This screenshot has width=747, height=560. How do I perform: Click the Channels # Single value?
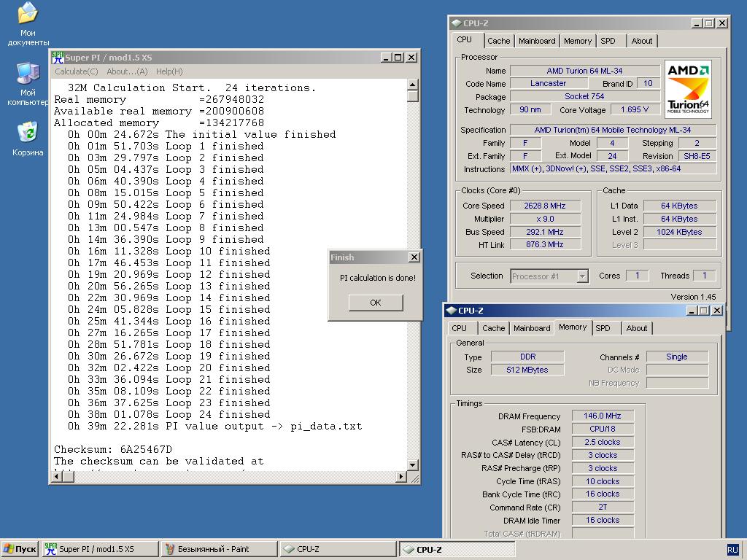(677, 357)
